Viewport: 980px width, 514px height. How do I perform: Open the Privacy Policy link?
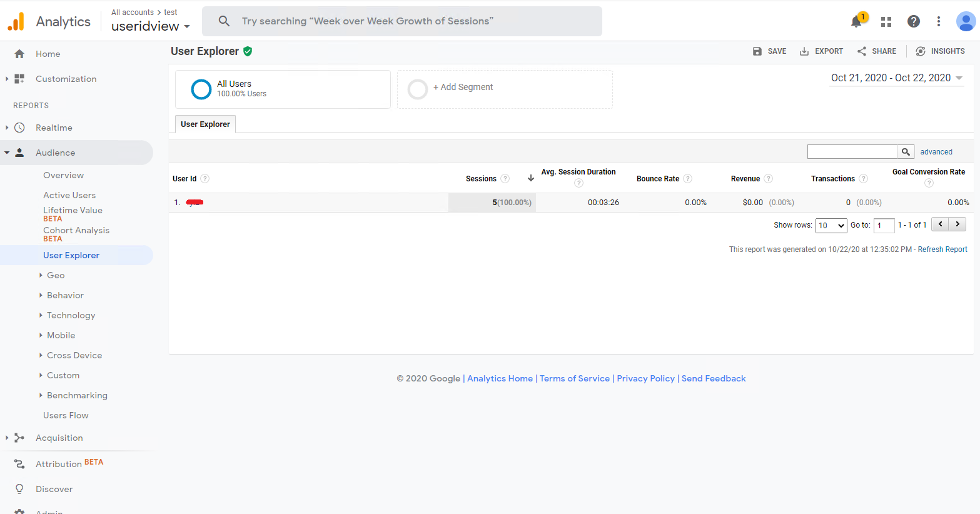click(x=645, y=378)
